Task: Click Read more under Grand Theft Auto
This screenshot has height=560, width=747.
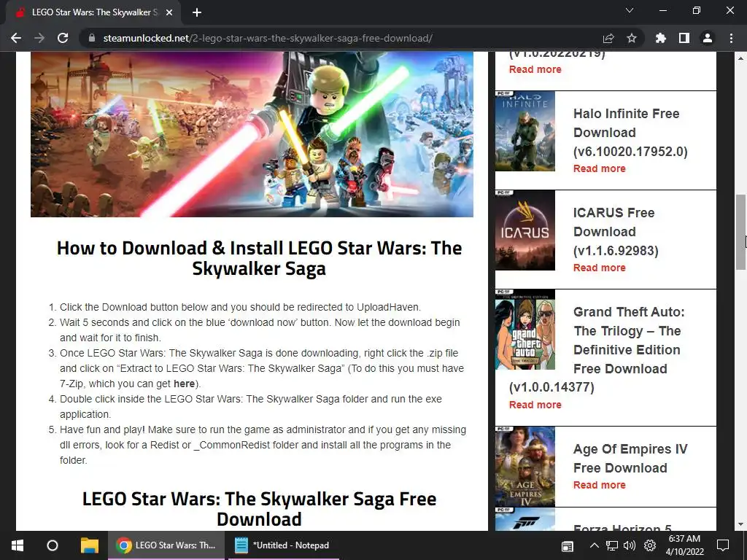Action: click(x=535, y=405)
